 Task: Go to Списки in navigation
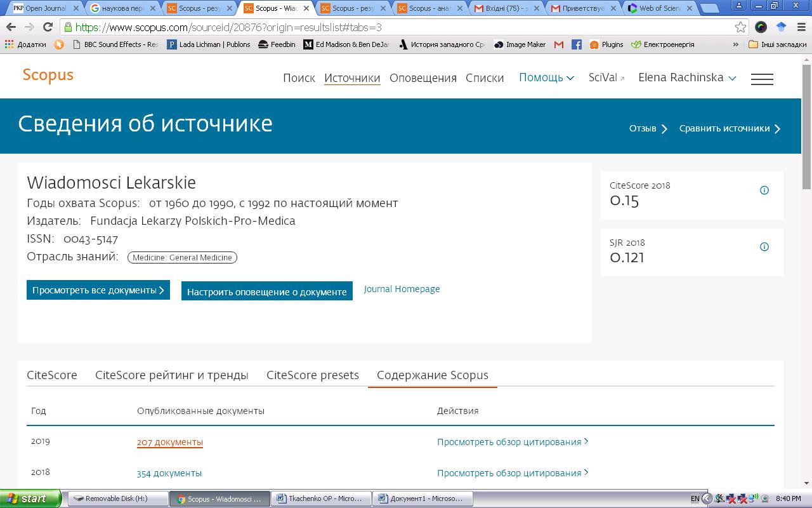coord(485,77)
